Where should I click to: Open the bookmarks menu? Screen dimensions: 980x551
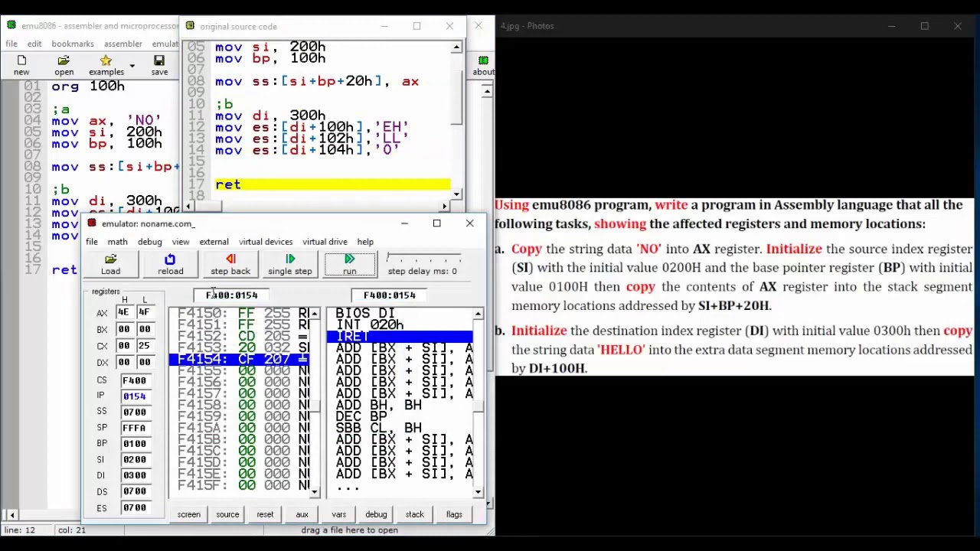pyautogui.click(x=73, y=44)
